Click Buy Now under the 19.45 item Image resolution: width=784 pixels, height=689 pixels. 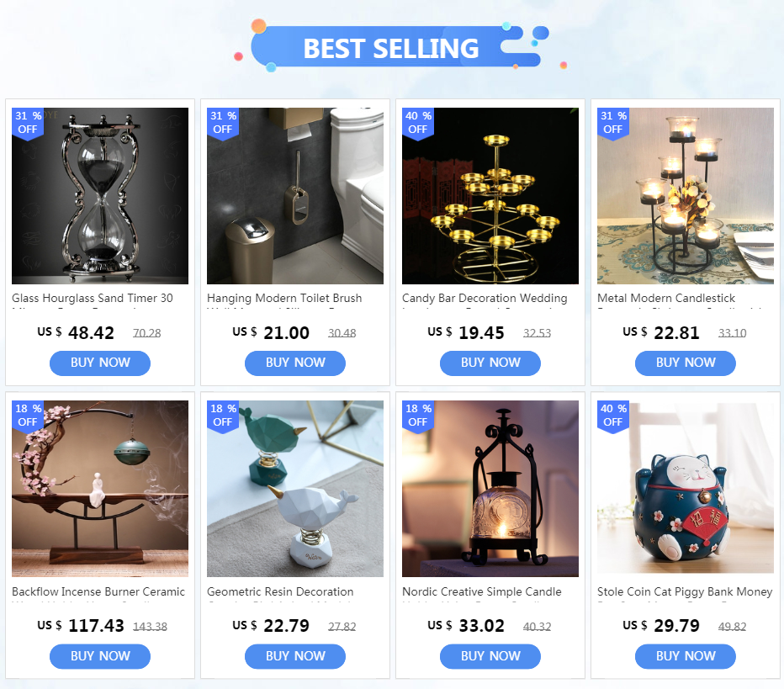(490, 363)
